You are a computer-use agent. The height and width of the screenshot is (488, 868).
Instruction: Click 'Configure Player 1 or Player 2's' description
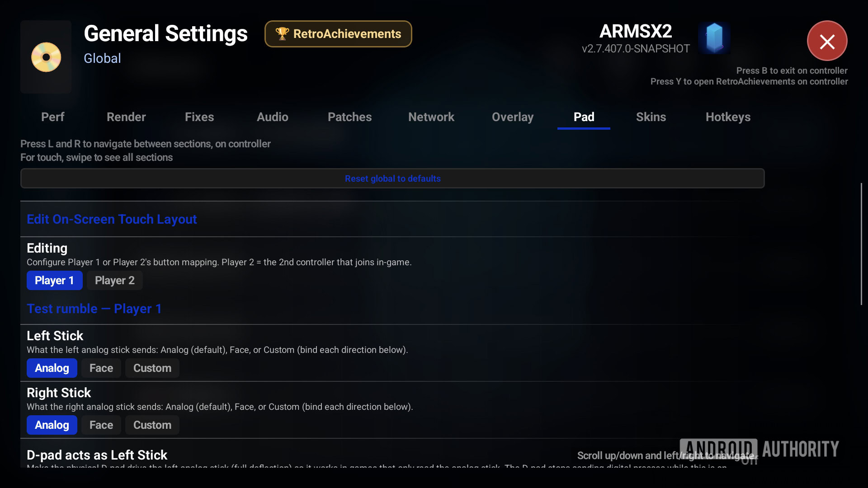point(219,262)
